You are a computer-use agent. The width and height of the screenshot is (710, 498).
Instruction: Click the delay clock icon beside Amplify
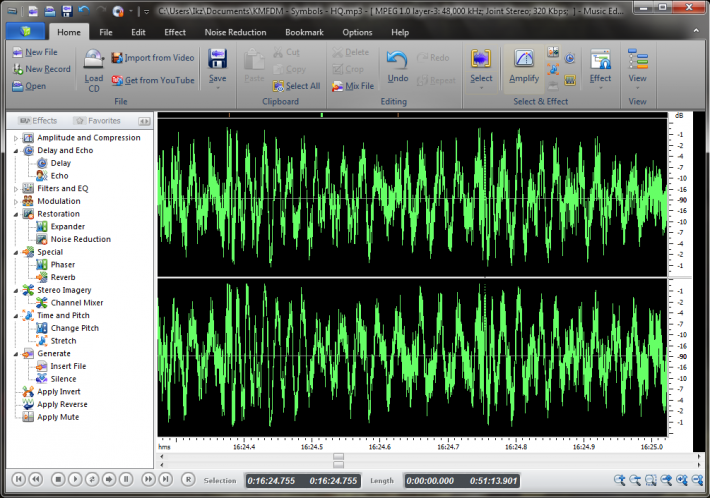[x=570, y=58]
